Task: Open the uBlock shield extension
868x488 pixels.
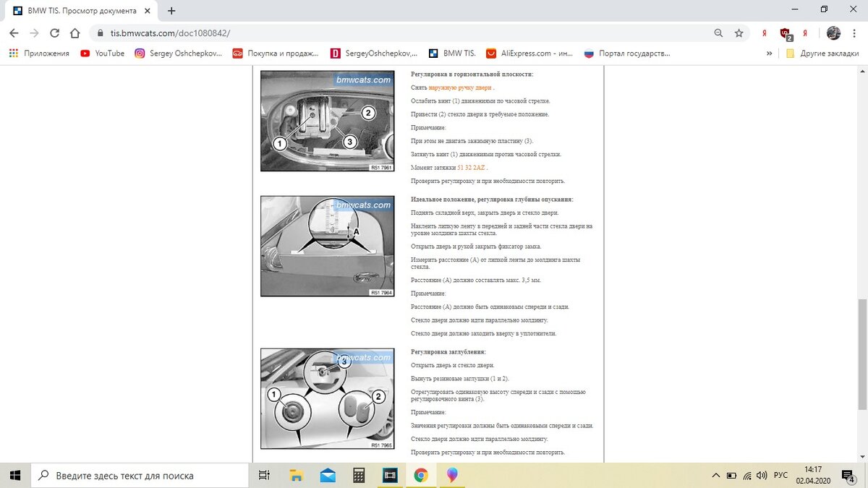Action: [x=785, y=33]
